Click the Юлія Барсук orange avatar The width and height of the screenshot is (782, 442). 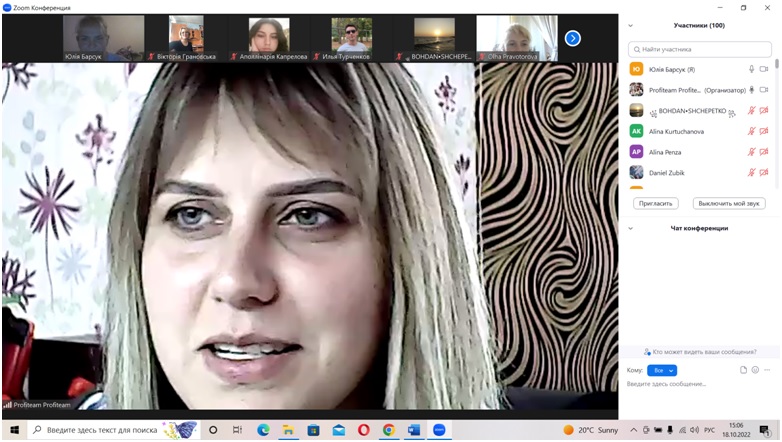point(636,69)
